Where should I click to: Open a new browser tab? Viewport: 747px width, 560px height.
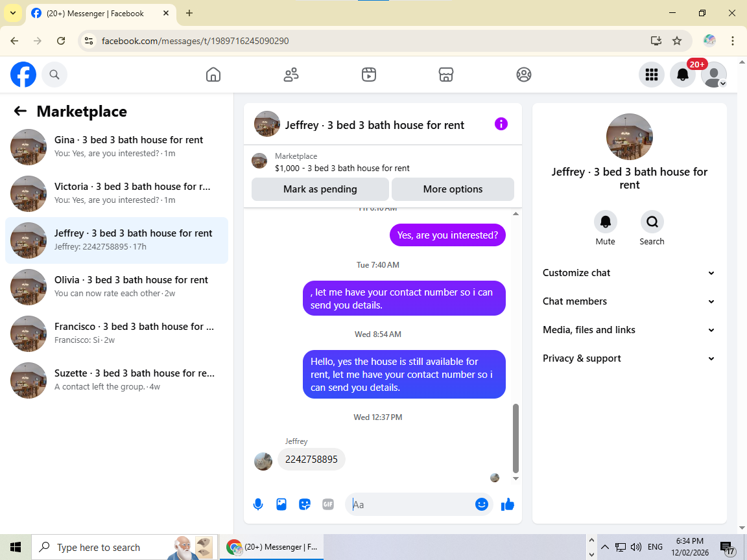189,14
